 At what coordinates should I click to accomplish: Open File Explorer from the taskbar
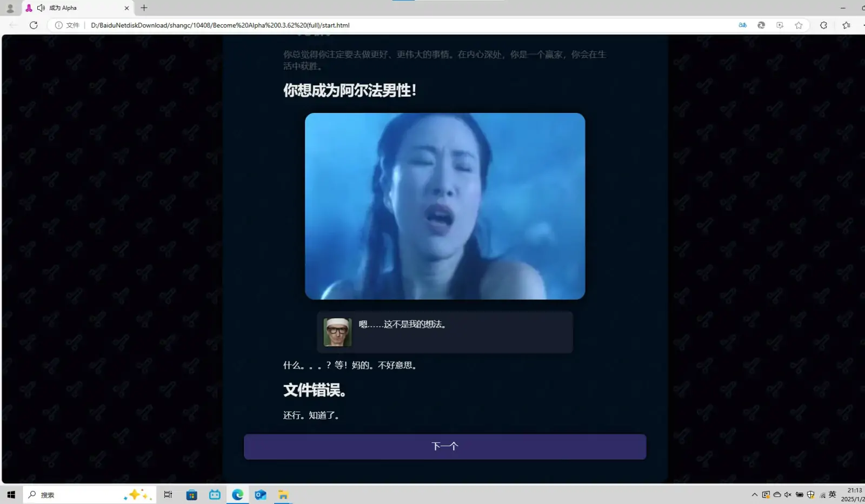[283, 494]
